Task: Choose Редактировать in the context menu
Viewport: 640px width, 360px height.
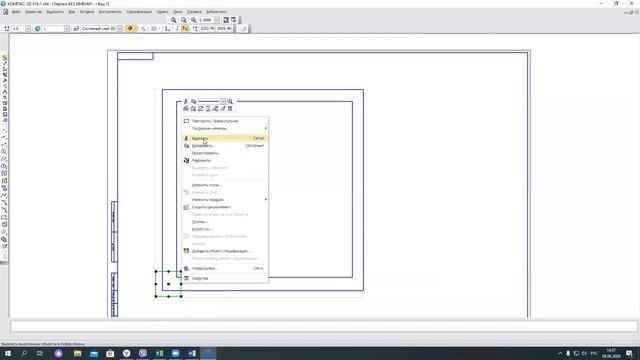Action: [x=225, y=153]
